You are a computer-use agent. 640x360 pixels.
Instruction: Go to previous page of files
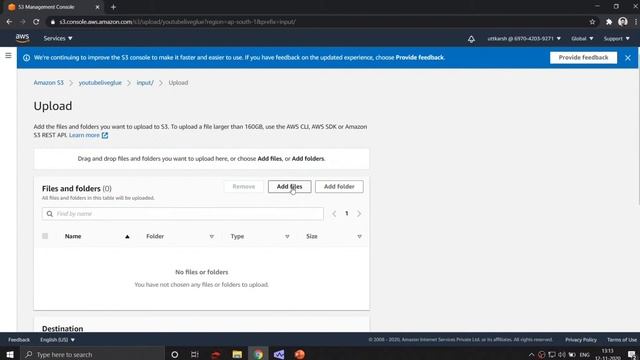tap(334, 213)
